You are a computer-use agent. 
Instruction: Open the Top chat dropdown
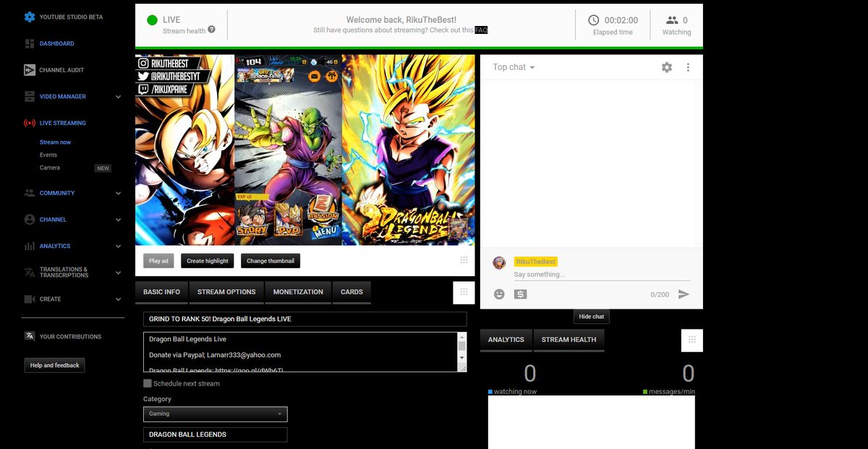514,67
